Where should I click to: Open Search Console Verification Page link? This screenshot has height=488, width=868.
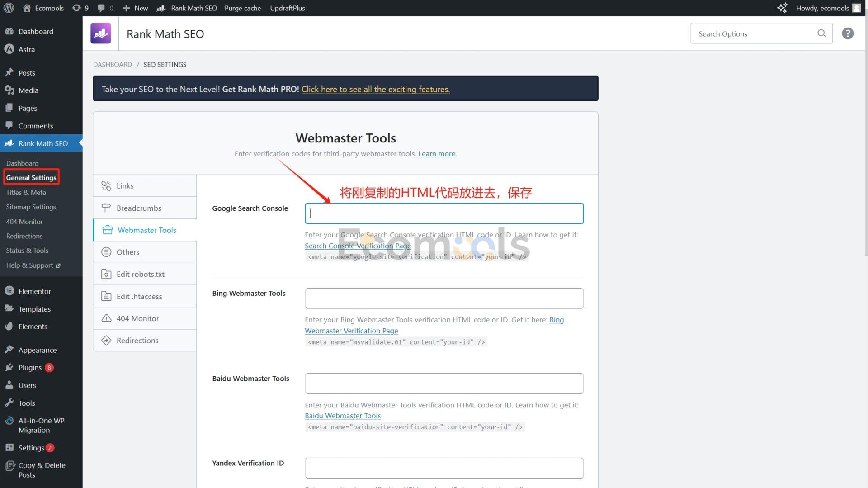[x=358, y=246]
